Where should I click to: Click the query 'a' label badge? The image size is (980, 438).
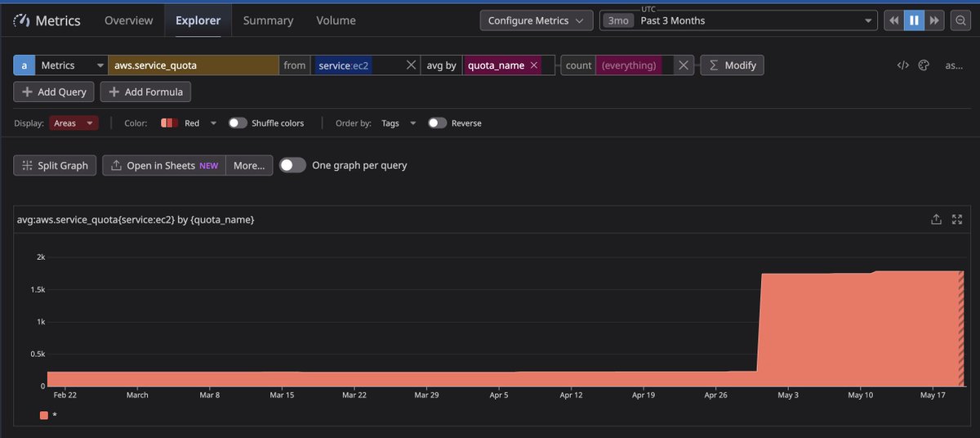point(24,65)
